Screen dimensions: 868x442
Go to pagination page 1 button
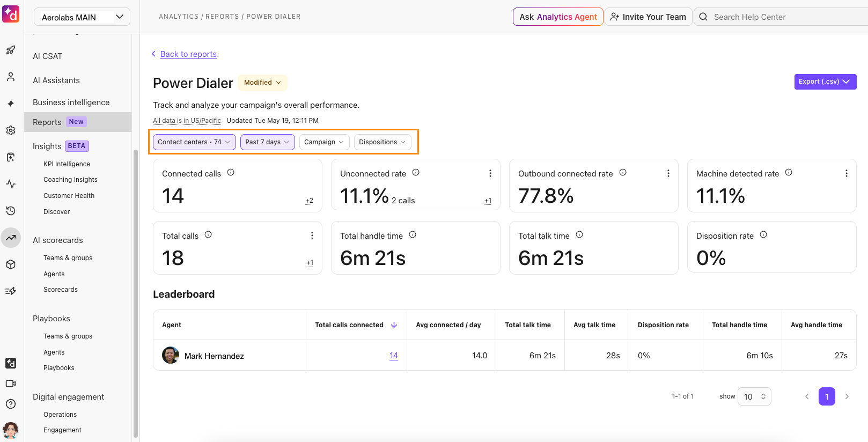coord(827,396)
